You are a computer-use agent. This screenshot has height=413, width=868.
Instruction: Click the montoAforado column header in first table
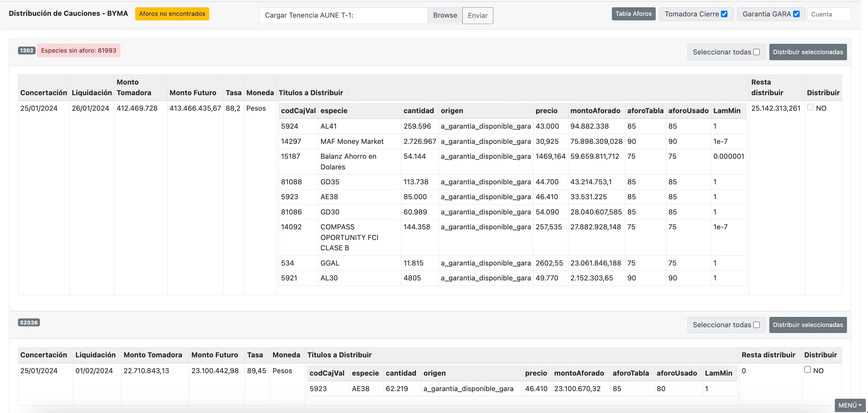click(595, 111)
